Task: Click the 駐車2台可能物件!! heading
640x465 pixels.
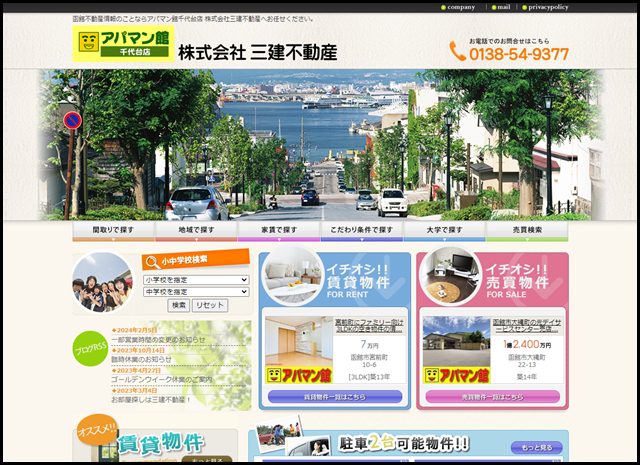Action: (404, 444)
